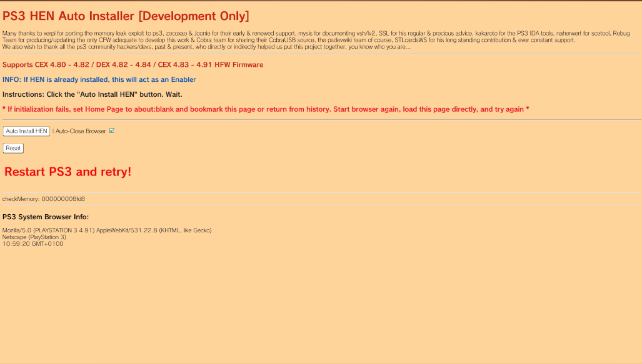Click the Restart PS3 and retry message

coord(68,172)
